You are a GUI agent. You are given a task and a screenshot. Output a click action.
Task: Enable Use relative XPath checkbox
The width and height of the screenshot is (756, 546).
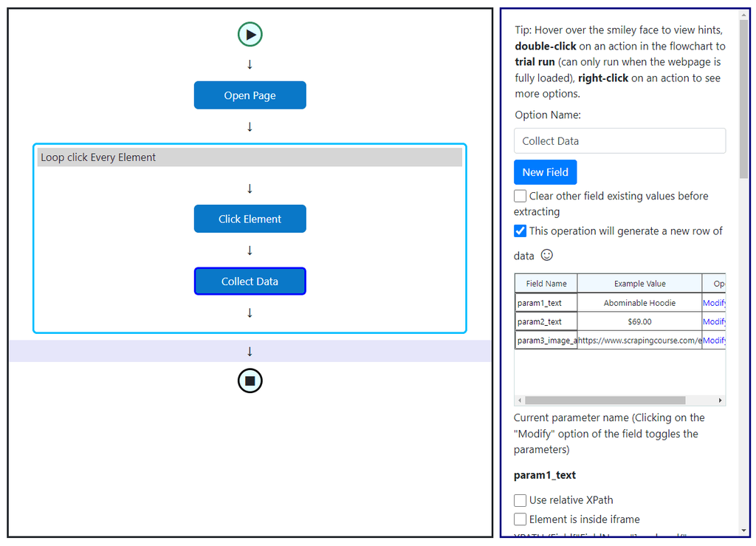[x=520, y=500]
